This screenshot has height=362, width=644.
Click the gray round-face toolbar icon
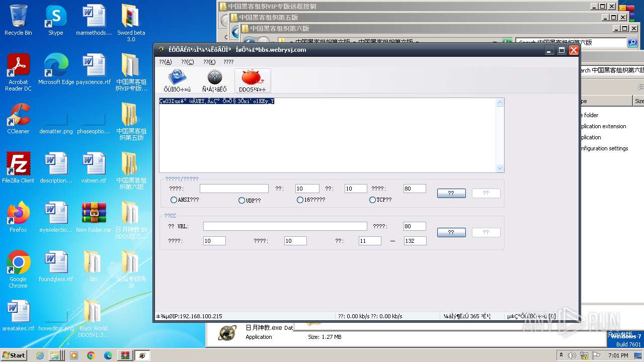(x=215, y=80)
